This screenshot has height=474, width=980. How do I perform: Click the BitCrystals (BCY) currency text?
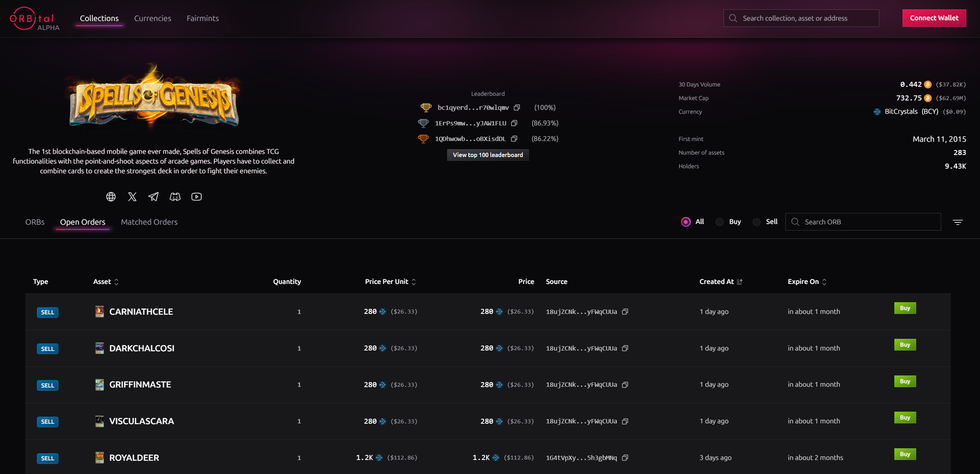pos(912,112)
